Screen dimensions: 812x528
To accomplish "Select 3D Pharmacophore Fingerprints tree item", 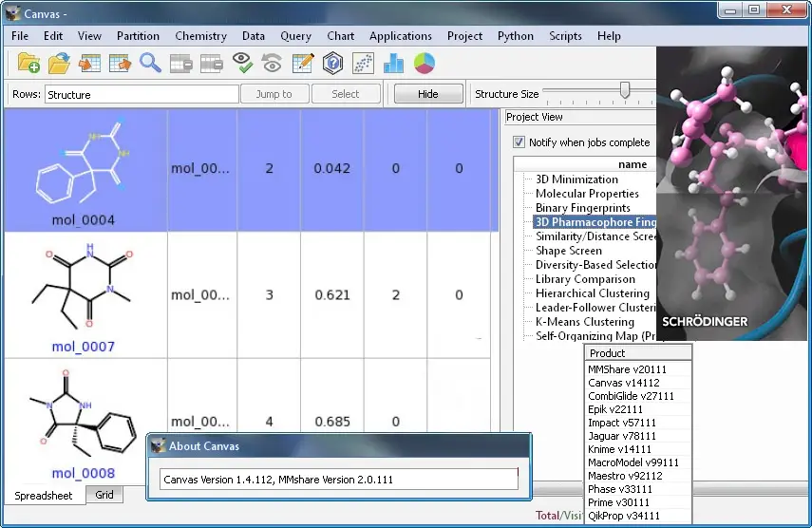I will pyautogui.click(x=595, y=222).
